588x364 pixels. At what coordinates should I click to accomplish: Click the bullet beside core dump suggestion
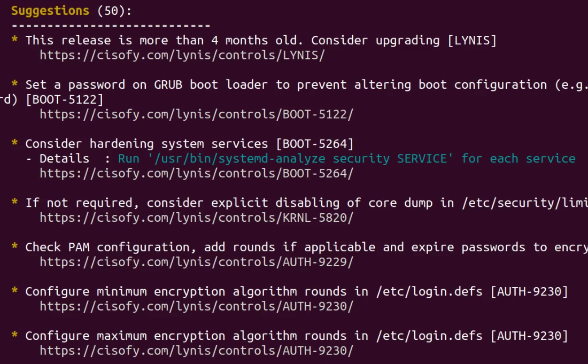[14, 202]
